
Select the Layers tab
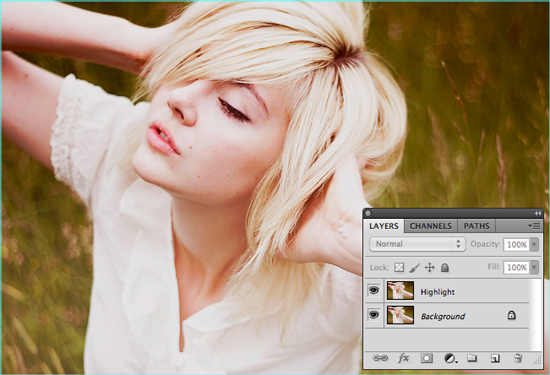pyautogui.click(x=384, y=226)
